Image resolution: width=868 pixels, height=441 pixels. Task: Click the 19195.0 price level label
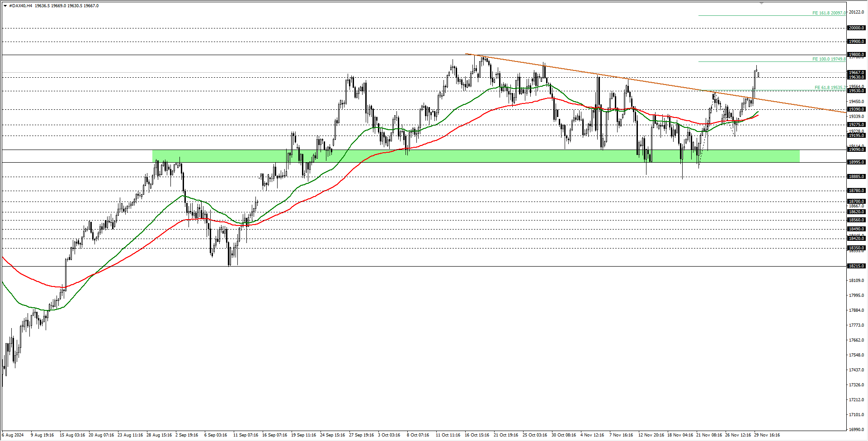point(856,136)
